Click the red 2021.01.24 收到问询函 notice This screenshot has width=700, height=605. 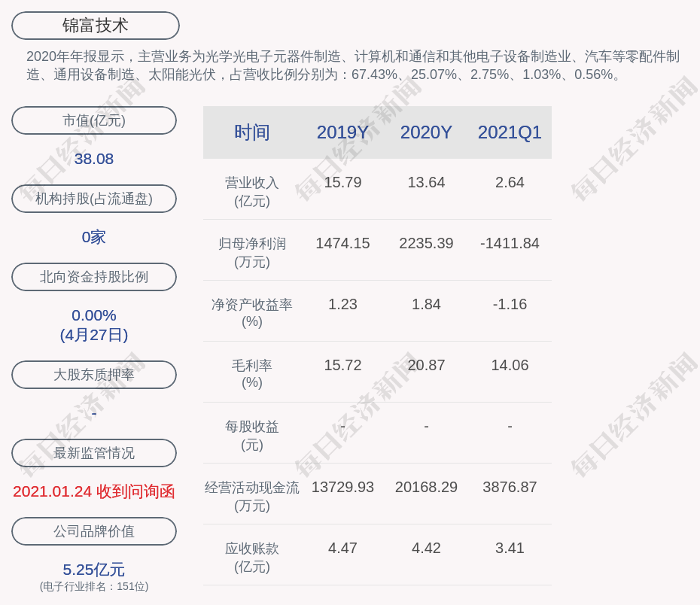(94, 491)
